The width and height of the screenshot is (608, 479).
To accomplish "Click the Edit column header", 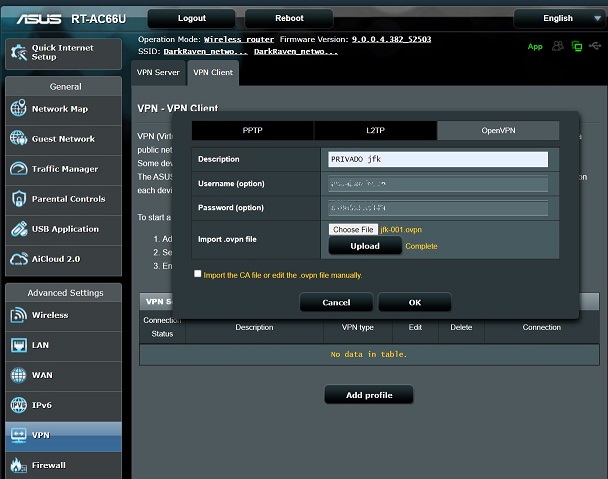I will pyautogui.click(x=415, y=327).
